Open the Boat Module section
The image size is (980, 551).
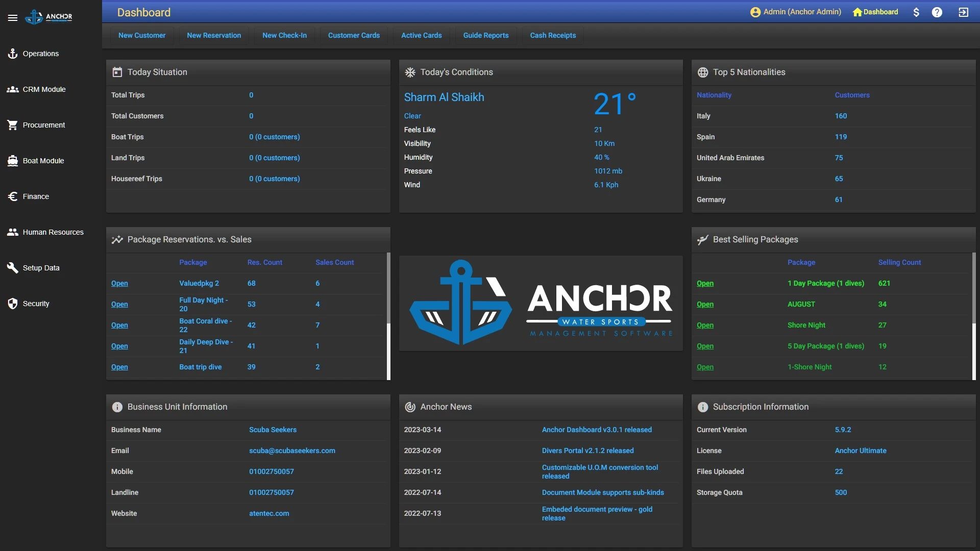[x=43, y=161]
